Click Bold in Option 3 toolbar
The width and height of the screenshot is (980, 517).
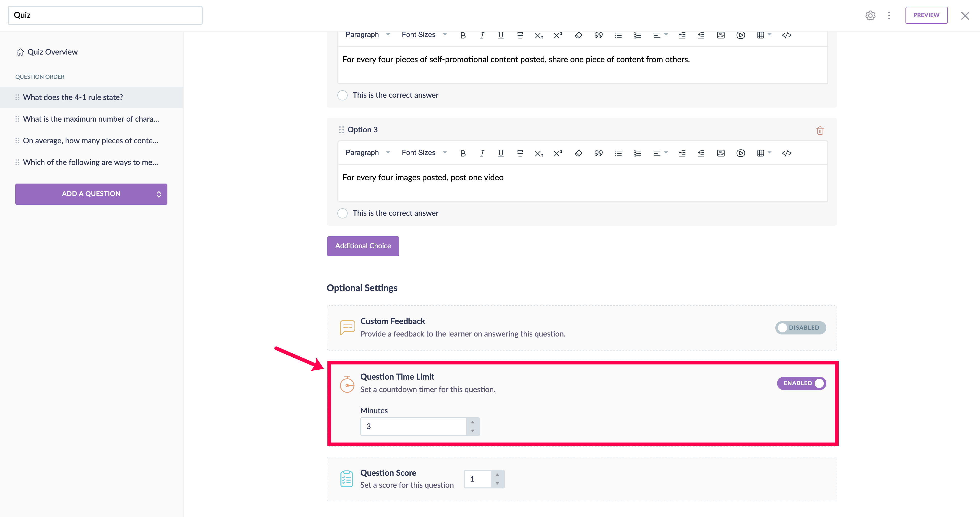(463, 153)
